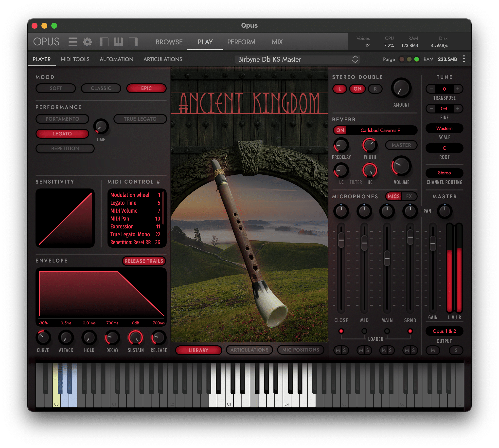Click the green Purge indicator dot

[417, 59]
